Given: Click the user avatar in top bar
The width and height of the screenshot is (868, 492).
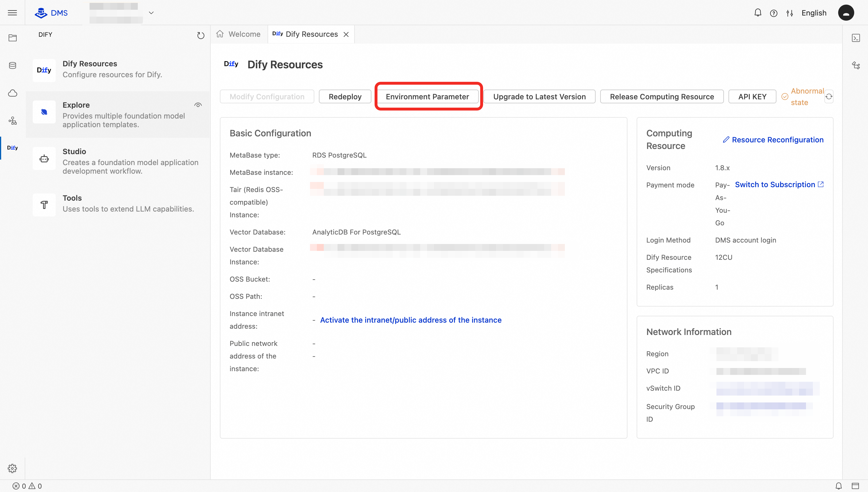Looking at the screenshot, I should coord(846,13).
